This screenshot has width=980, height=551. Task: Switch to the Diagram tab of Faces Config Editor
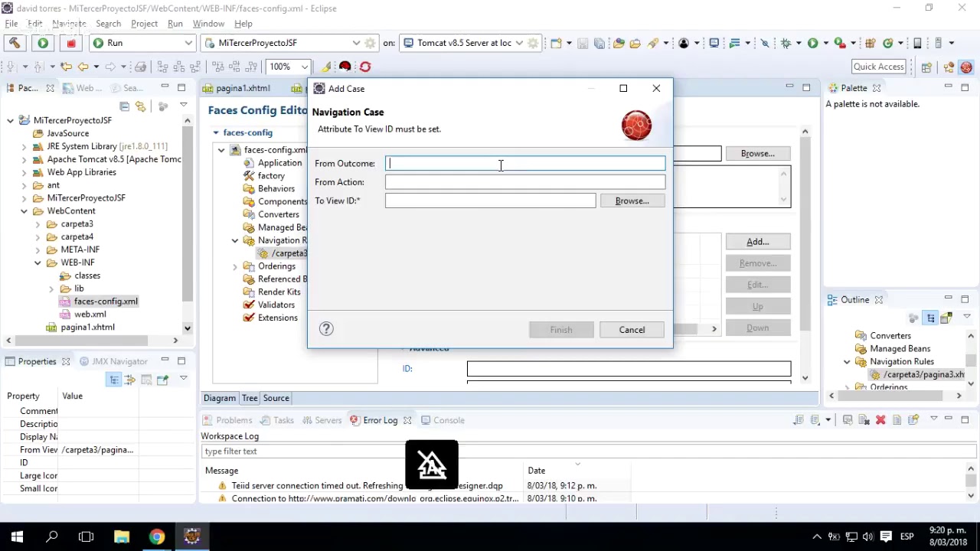click(220, 398)
